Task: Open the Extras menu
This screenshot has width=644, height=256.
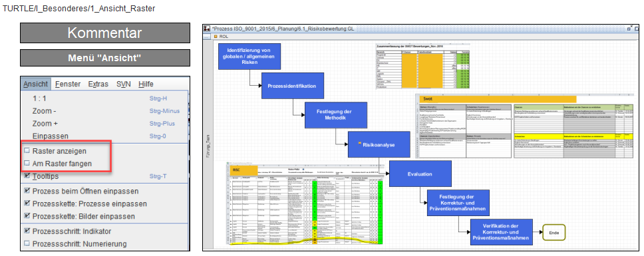Action: coord(98,84)
